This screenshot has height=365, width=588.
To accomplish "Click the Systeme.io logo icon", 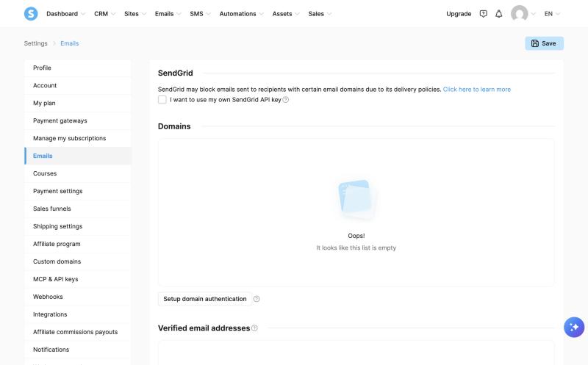I will [31, 13].
